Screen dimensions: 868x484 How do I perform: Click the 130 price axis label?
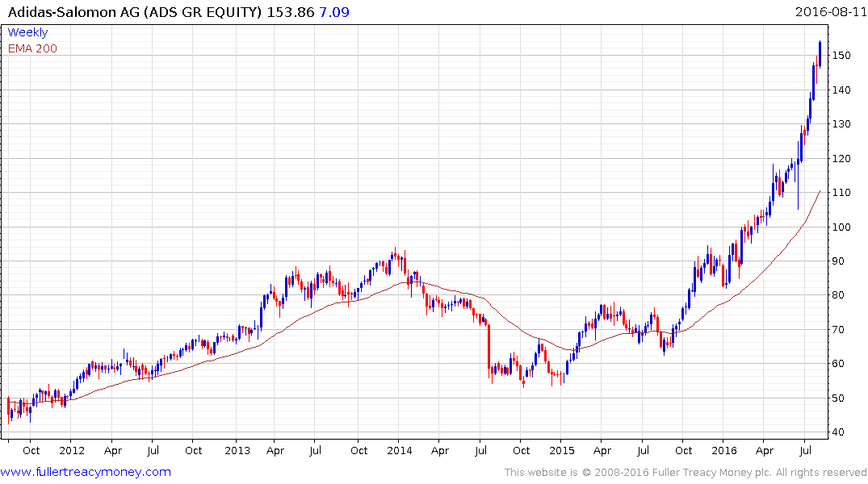(841, 124)
